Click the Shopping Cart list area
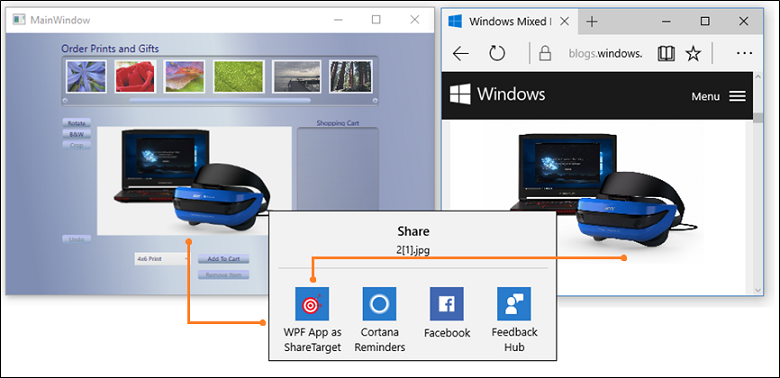Image resolution: width=780 pixels, height=378 pixels. tap(338, 169)
